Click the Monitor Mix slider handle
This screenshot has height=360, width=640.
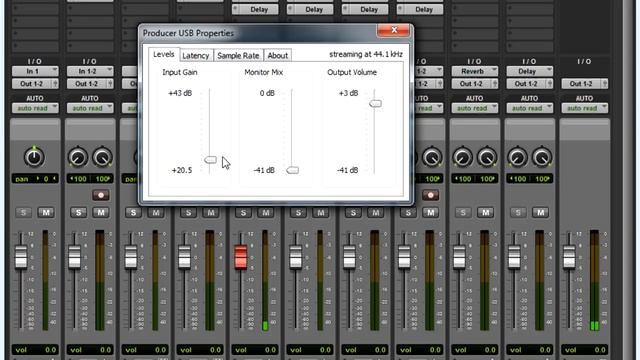point(292,170)
